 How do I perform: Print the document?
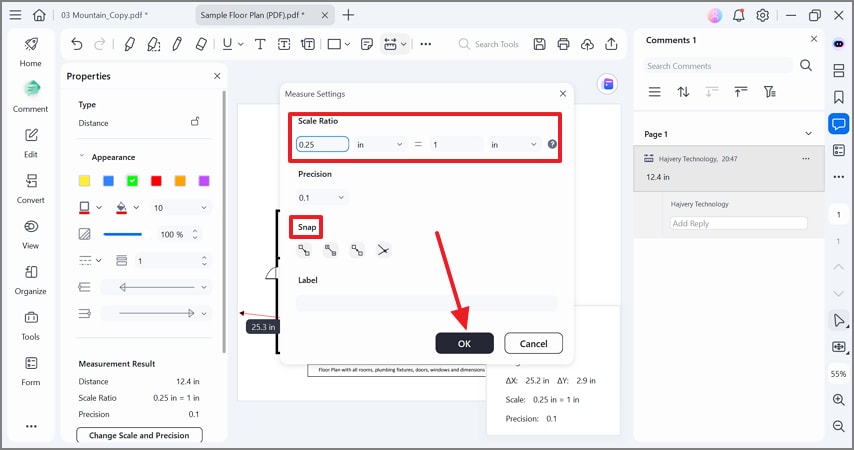coord(563,44)
